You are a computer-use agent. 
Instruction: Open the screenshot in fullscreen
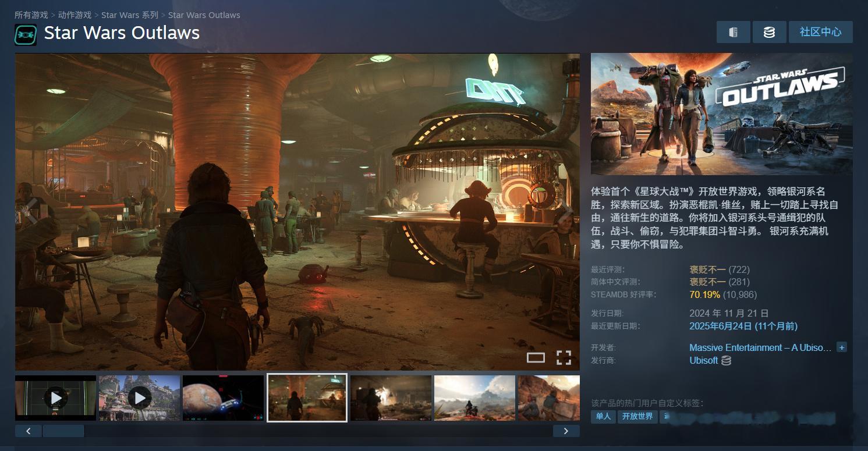coord(564,357)
